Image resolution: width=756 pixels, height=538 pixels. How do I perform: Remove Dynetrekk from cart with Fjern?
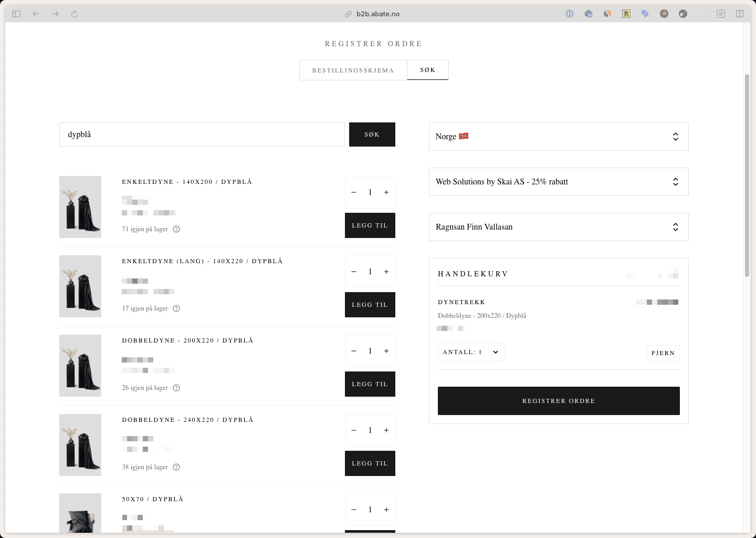663,353
